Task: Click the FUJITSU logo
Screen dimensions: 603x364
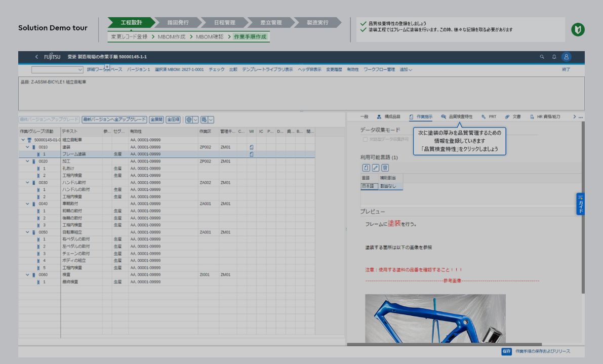Action: click(52, 57)
